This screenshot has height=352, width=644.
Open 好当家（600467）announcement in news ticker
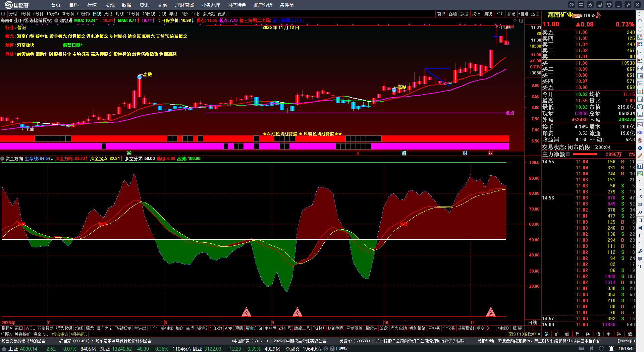[105, 341]
